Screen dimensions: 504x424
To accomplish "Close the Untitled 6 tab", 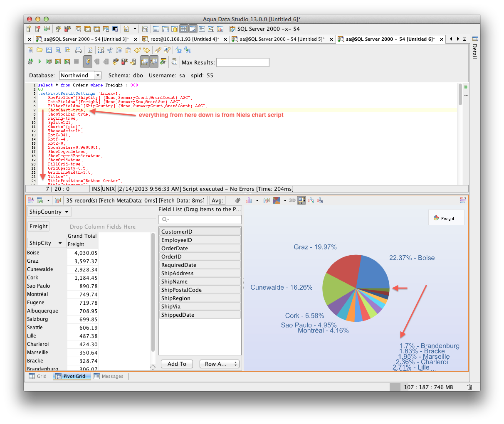I will point(441,39).
